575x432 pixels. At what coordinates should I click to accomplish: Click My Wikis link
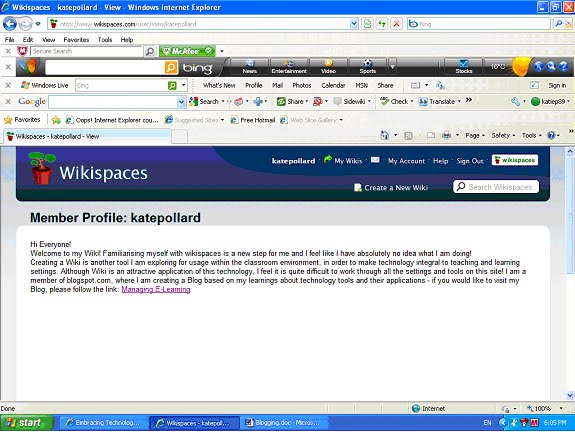pyautogui.click(x=348, y=161)
